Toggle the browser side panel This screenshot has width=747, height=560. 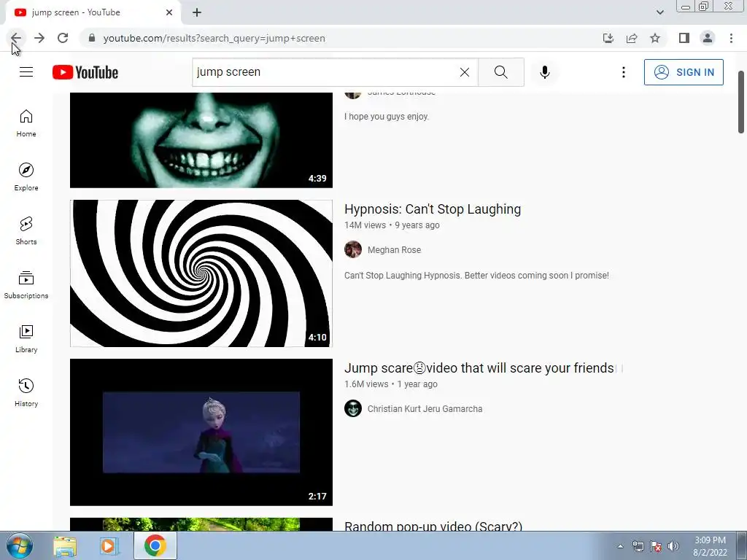(684, 38)
